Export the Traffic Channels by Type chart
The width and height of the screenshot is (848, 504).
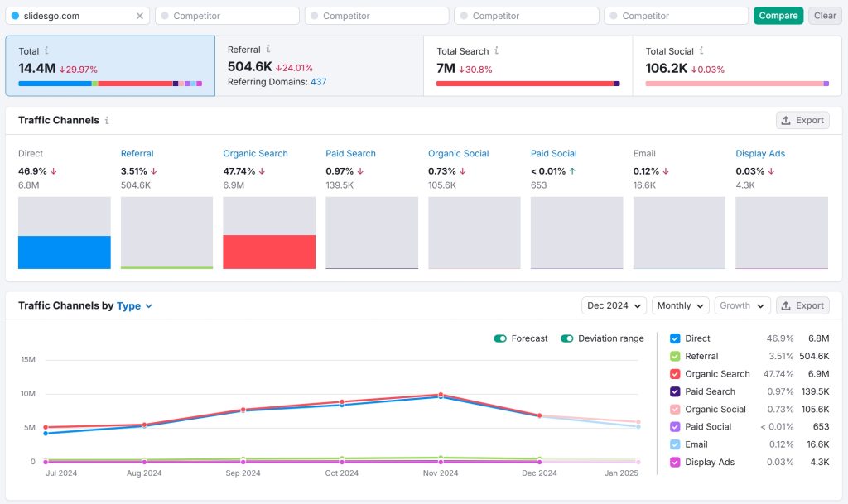[x=802, y=305]
